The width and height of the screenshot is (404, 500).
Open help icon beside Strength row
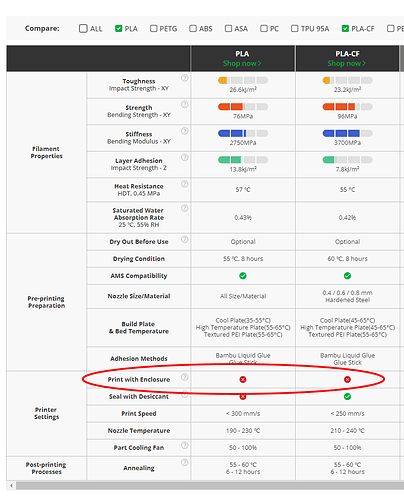184,105
